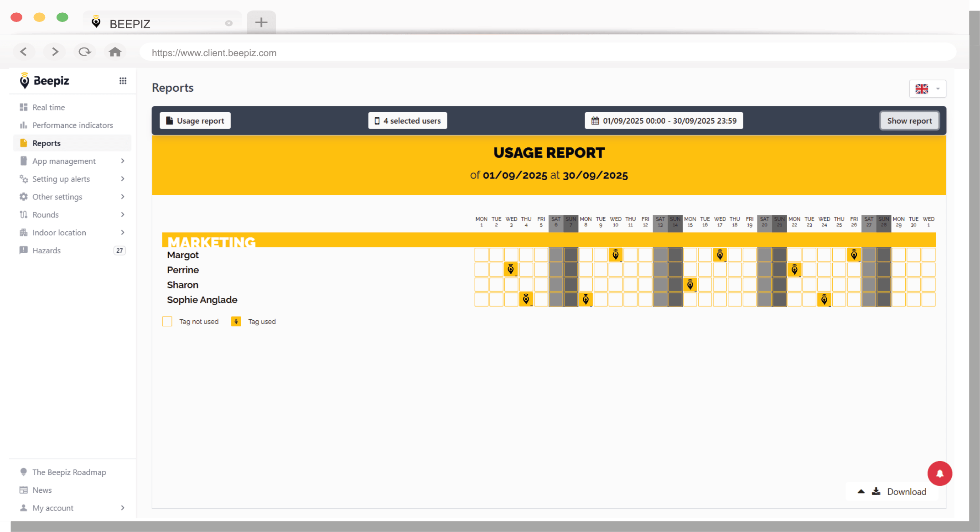Click the calendar icon in the date range

pyautogui.click(x=595, y=120)
